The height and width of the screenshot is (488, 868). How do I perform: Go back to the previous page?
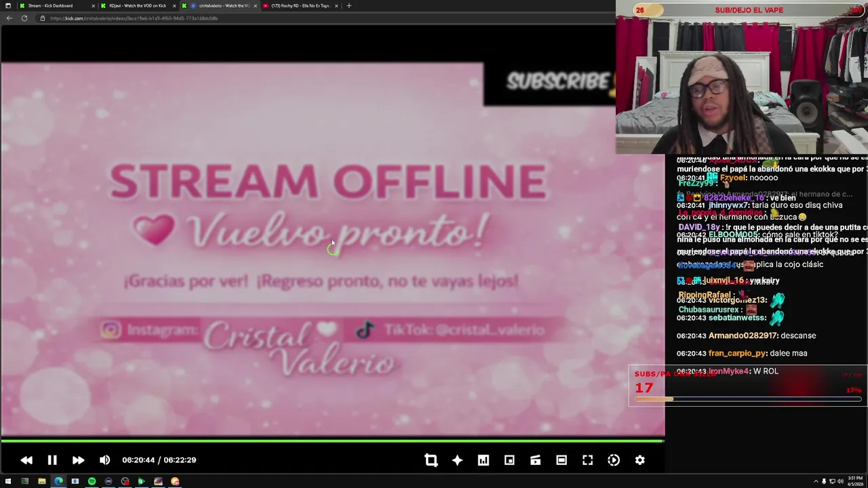point(9,18)
